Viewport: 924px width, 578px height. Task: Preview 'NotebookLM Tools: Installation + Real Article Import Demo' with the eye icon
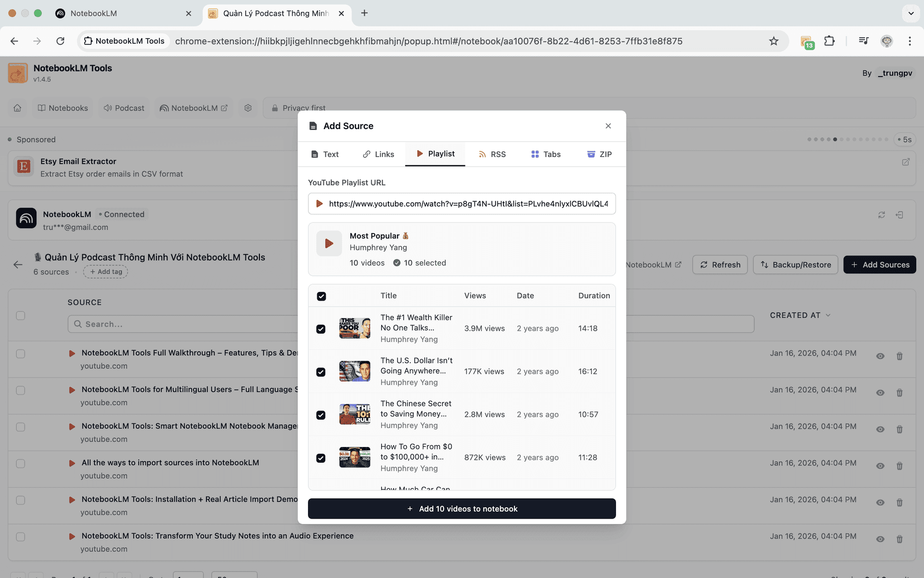[881, 502]
